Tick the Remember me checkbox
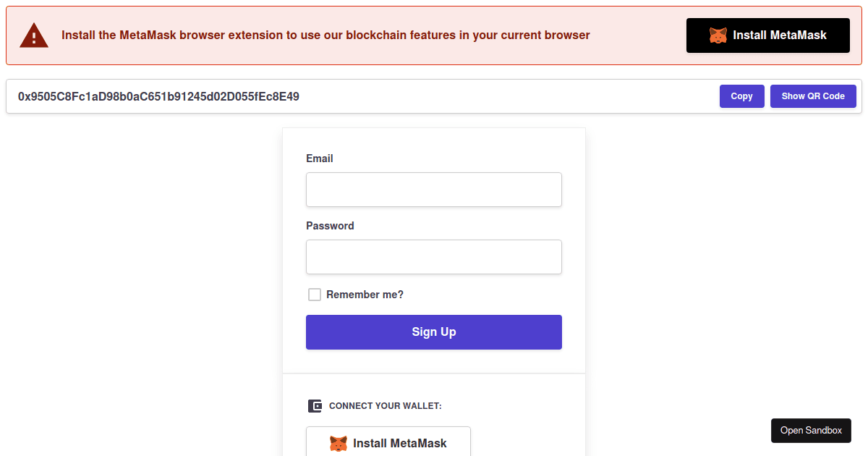Viewport: 868px width, 456px height. [315, 295]
